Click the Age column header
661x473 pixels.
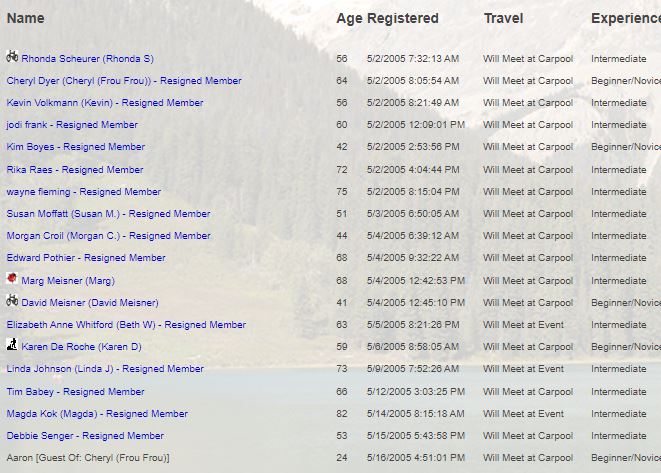349,18
